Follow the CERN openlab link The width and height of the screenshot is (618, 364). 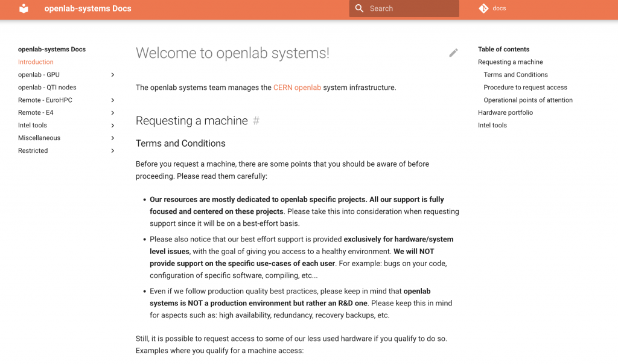click(x=297, y=88)
